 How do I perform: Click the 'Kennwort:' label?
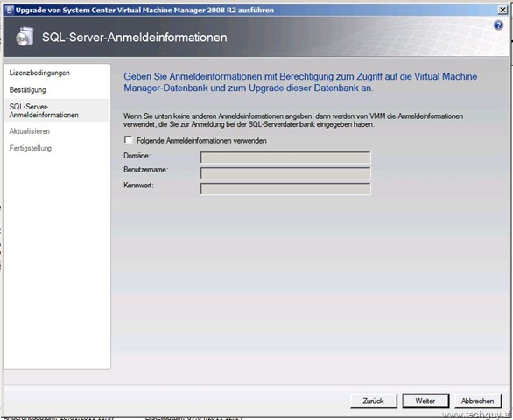[x=138, y=185]
